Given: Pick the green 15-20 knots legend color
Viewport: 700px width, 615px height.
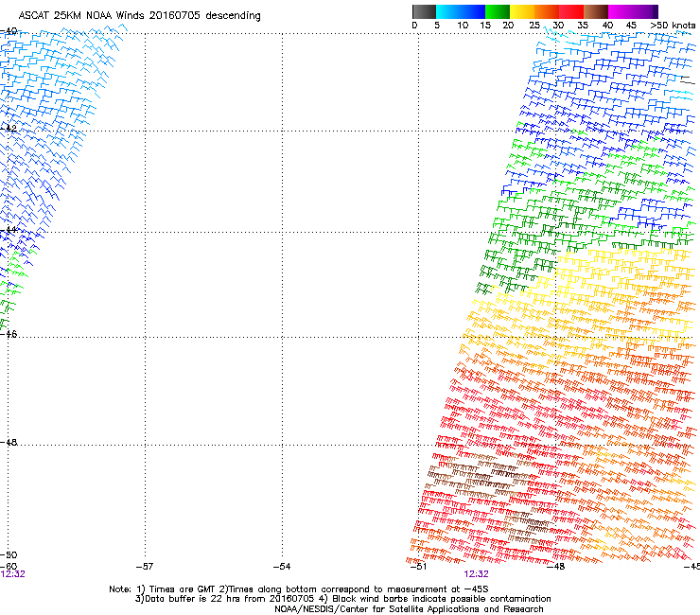Looking at the screenshot, I should (498, 11).
